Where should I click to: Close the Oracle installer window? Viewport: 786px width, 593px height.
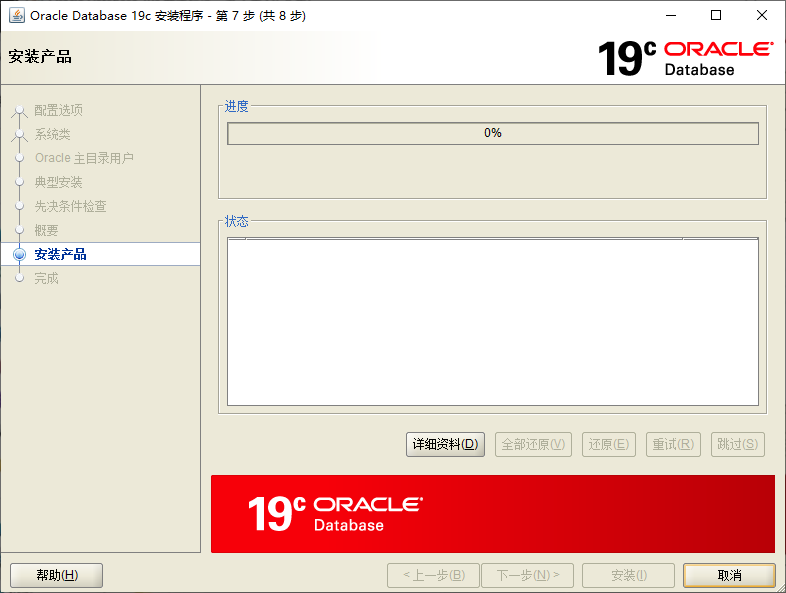pos(762,15)
